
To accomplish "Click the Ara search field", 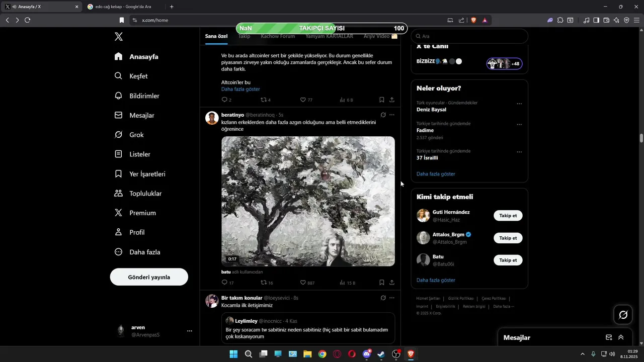I will [469, 36].
